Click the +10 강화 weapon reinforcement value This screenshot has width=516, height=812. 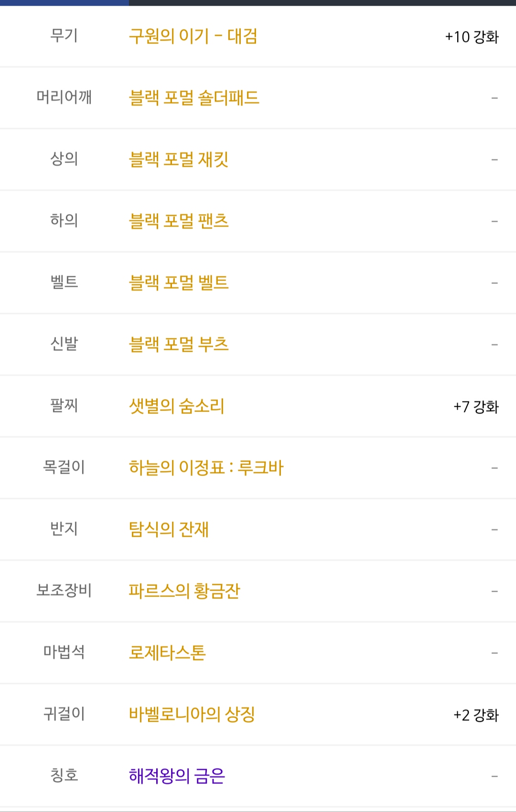pos(472,37)
